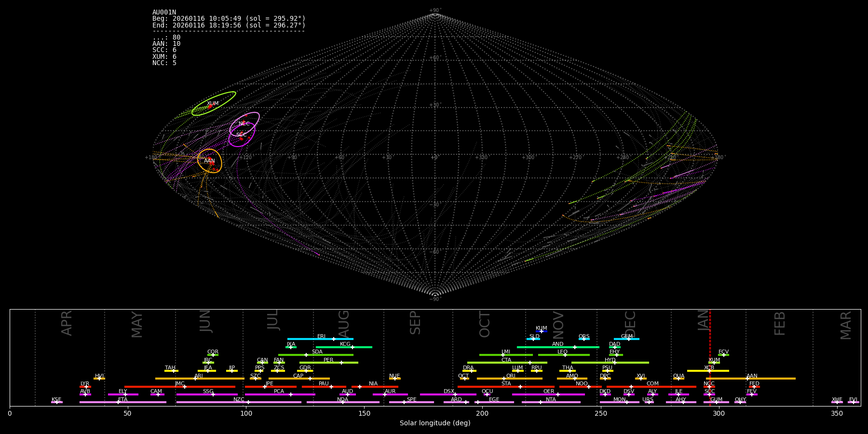Viewport: 868px width, 434px height.
Task: Click the KCG shower label in timeline
Action: point(345,344)
